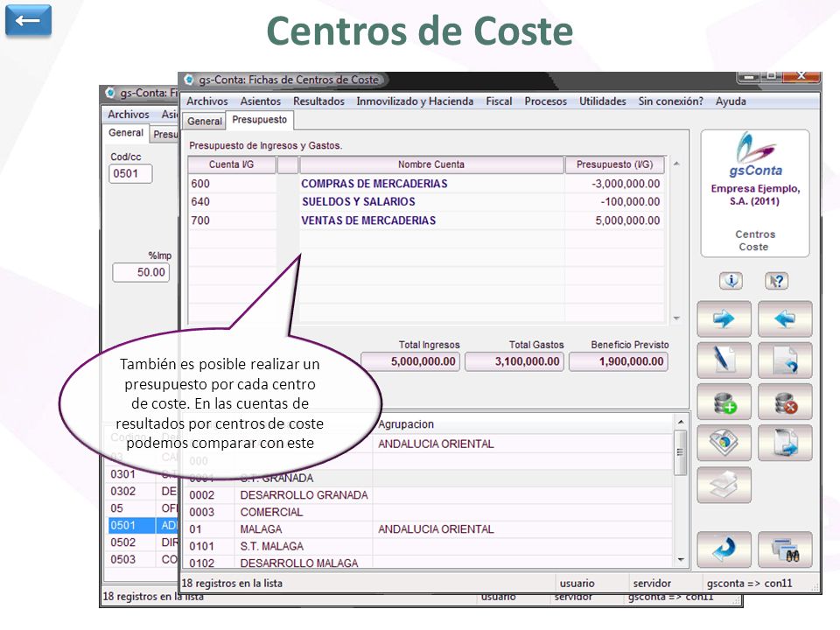Screen dimensions: 840x630
Task: Click the Total Ingresos value field
Action: pyautogui.click(x=410, y=361)
